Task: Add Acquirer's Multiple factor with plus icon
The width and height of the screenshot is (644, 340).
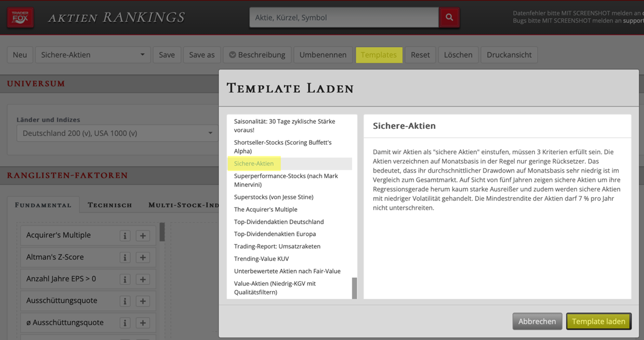Action: (143, 236)
